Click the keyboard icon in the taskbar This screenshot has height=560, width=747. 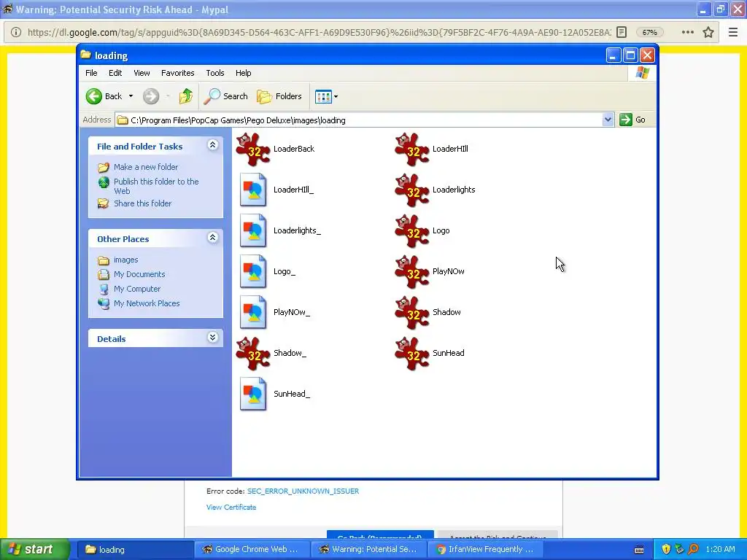[x=639, y=550]
